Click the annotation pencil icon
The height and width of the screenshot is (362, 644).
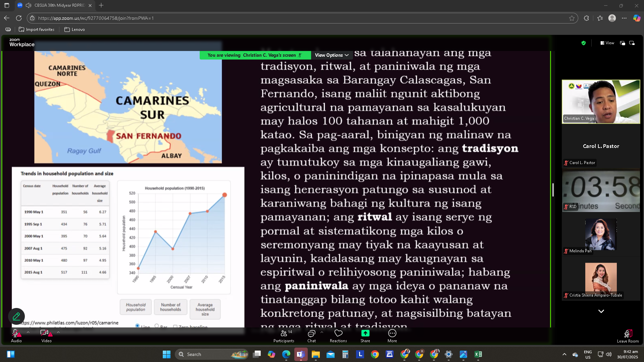pos(16,316)
